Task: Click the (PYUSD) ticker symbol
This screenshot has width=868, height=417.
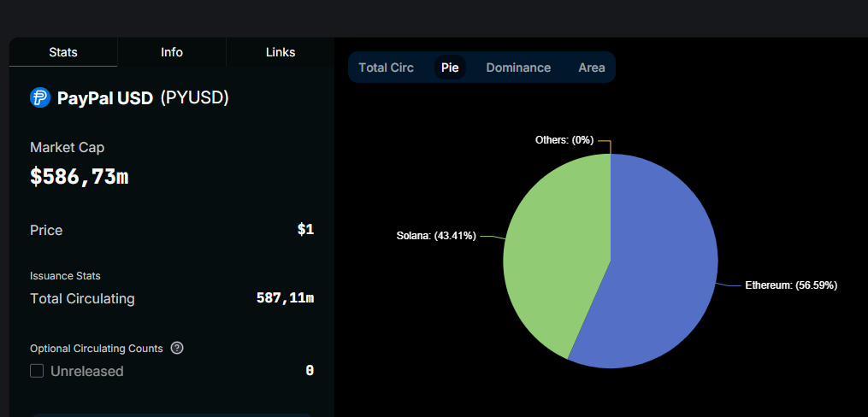Action: (194, 98)
